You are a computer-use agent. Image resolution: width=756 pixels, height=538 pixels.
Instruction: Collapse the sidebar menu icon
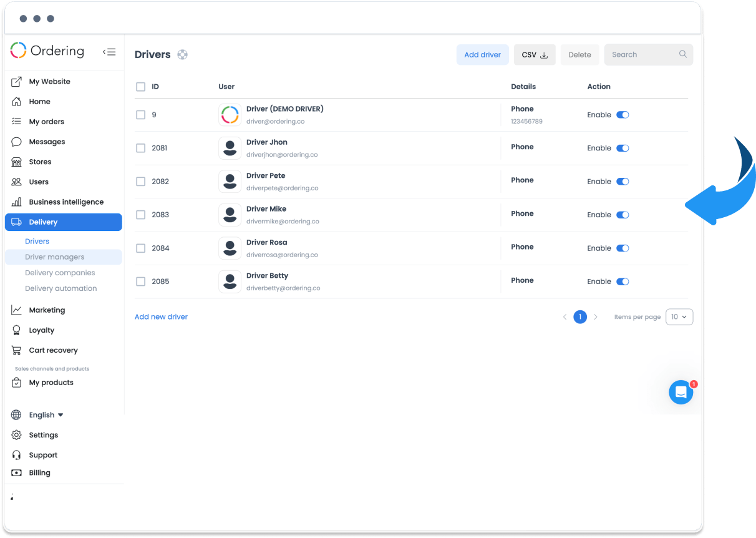[x=109, y=52]
